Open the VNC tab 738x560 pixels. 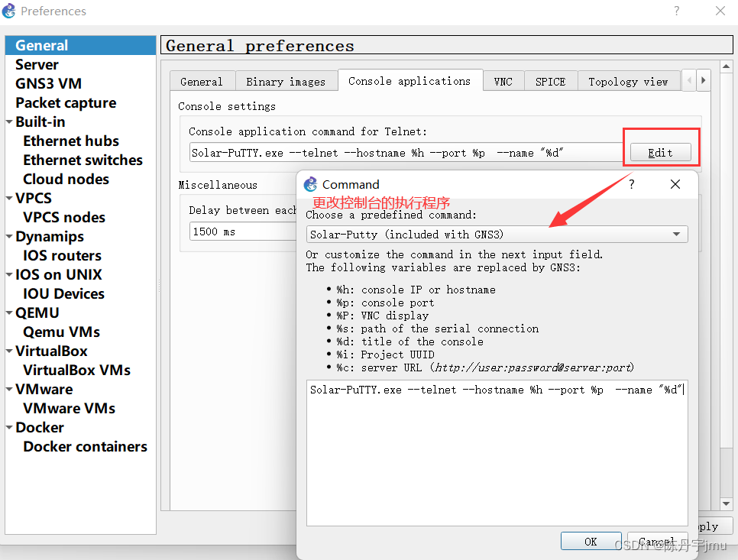[x=503, y=82]
